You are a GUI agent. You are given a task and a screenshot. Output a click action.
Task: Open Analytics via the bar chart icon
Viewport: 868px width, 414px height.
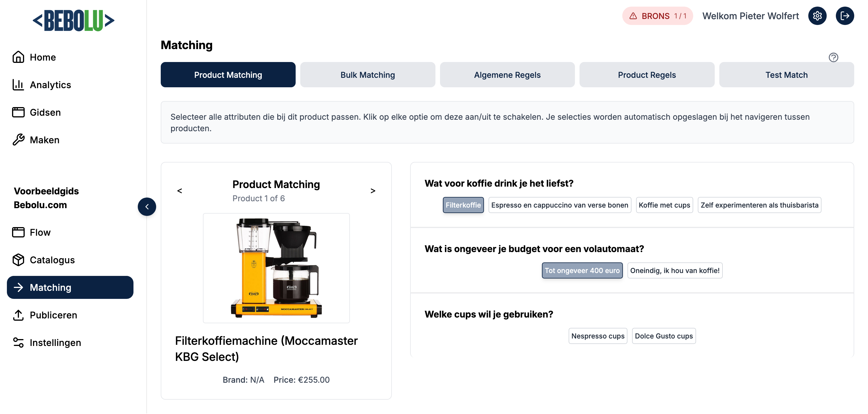pyautogui.click(x=18, y=85)
